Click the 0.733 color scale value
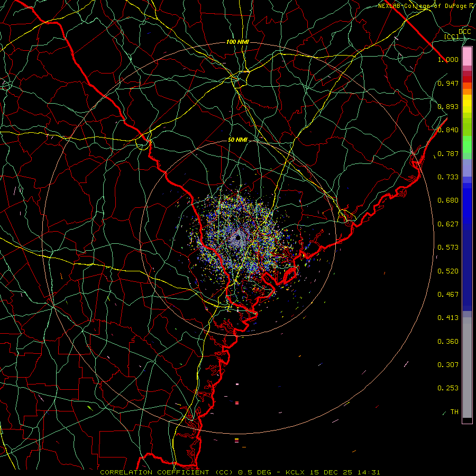The width and height of the screenshot is (476, 476). (x=448, y=177)
